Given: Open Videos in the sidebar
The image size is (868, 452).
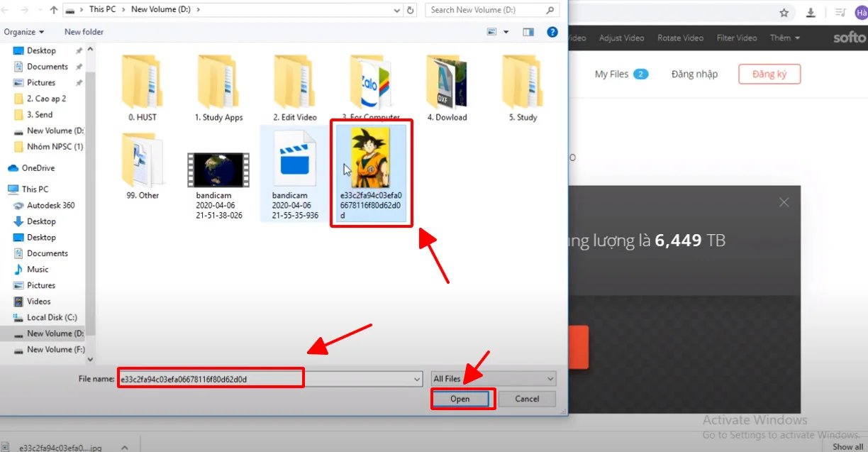Looking at the screenshot, I should 38,302.
